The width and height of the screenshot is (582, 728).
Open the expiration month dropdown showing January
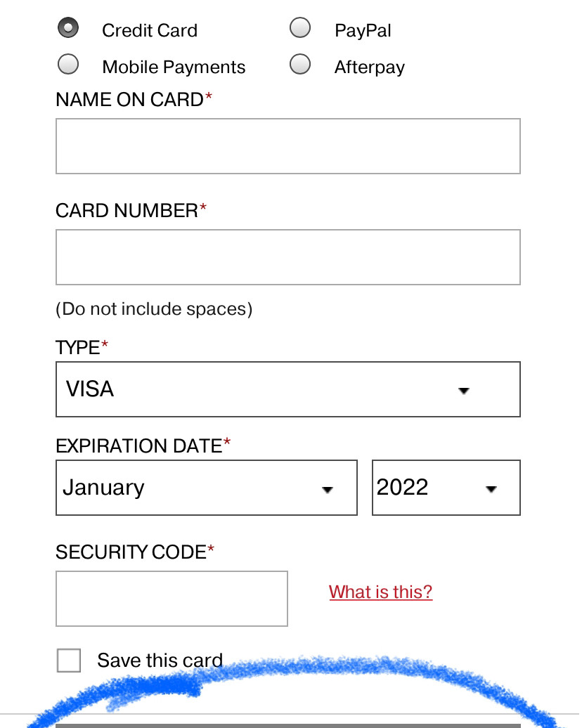[x=207, y=488]
